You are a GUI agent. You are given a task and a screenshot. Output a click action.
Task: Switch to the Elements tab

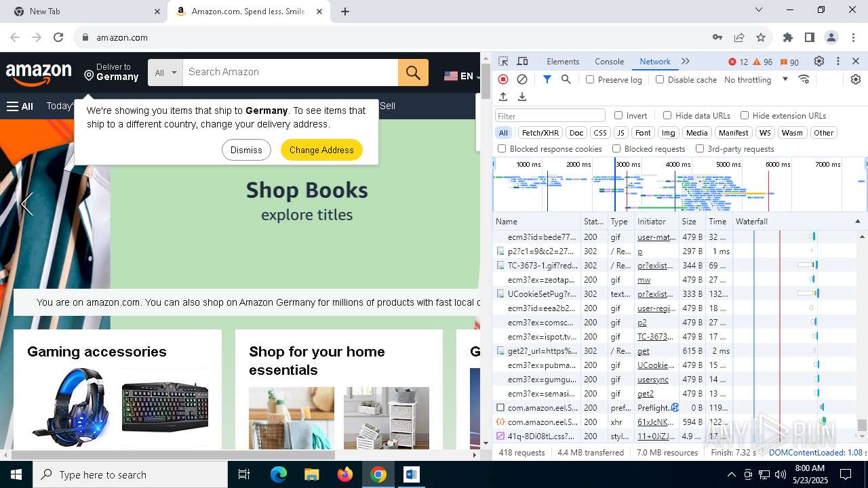563,62
